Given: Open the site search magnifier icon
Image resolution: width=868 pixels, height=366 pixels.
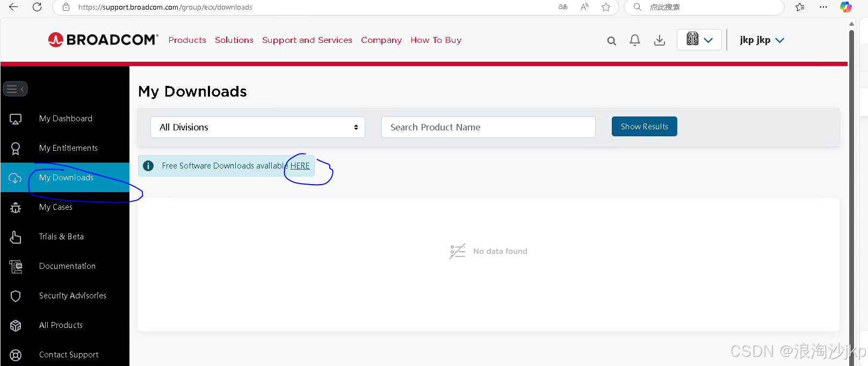Looking at the screenshot, I should point(611,41).
